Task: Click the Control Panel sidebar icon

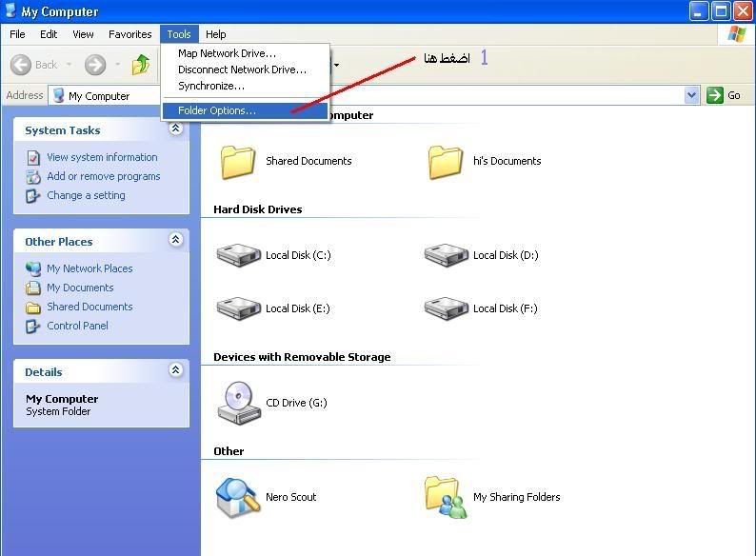Action: (32, 327)
